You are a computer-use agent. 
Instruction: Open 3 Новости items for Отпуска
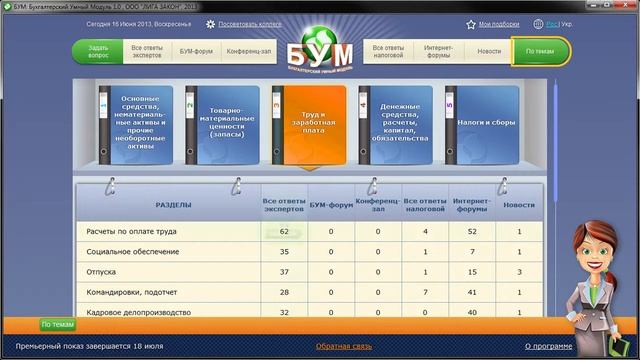(519, 272)
